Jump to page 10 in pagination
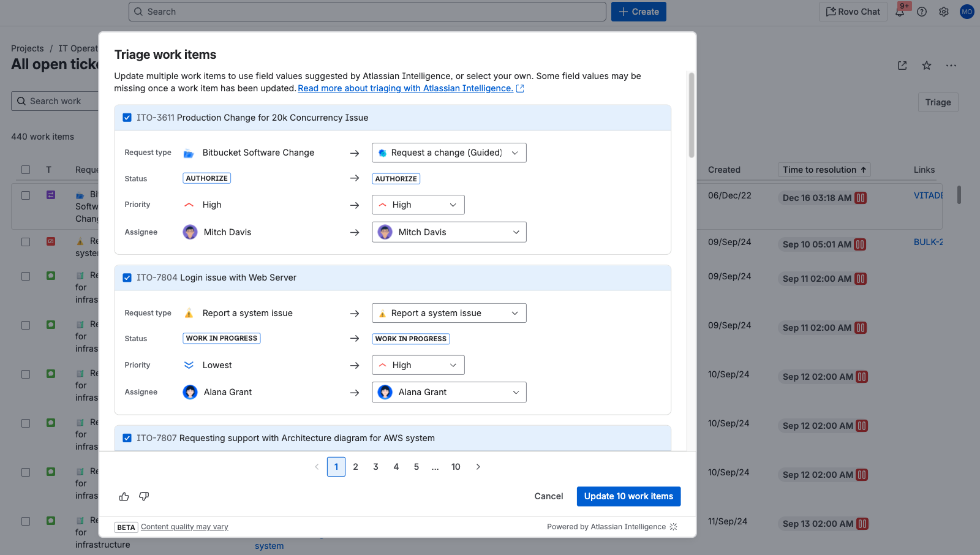The width and height of the screenshot is (980, 555). 456,467
